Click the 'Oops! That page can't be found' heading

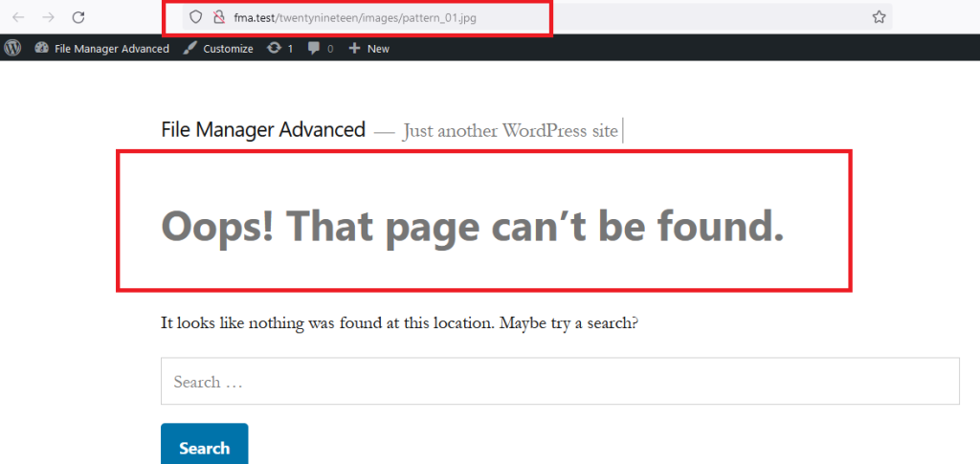click(473, 225)
